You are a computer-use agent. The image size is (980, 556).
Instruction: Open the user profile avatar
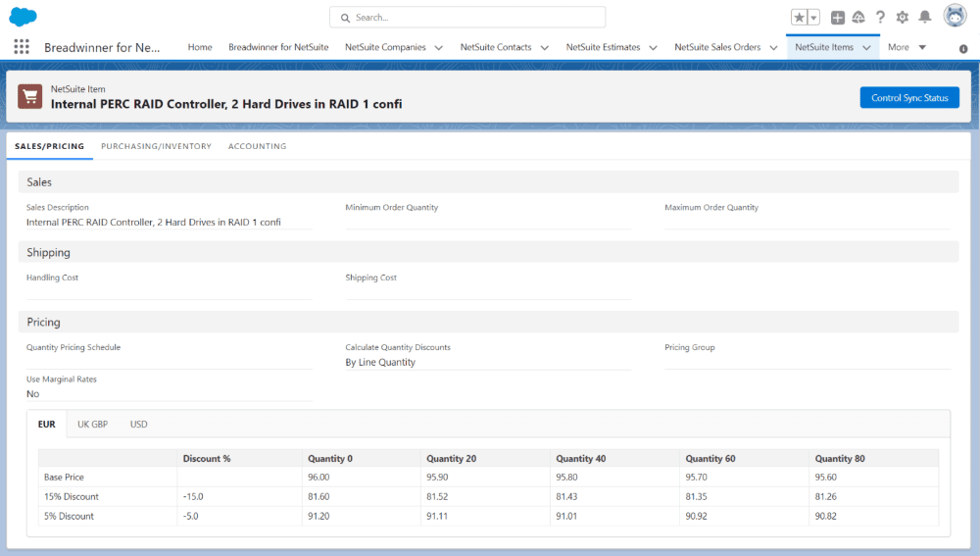955,17
